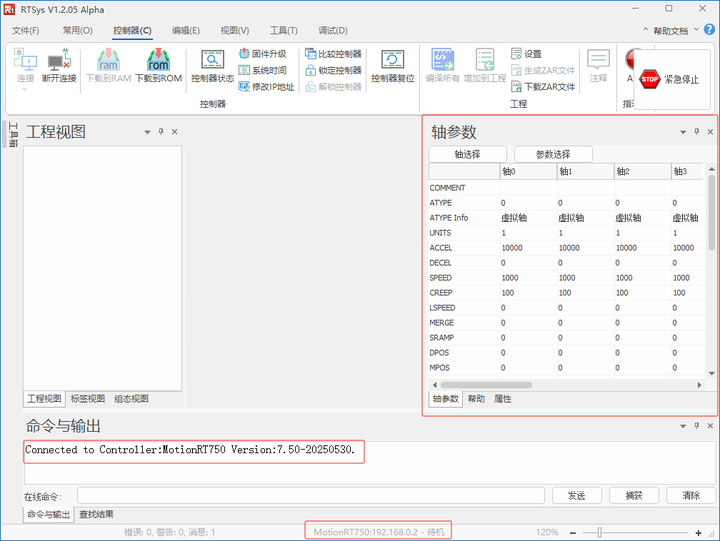Image resolution: width=720 pixels, height=541 pixels.
Task: Switch to 帮助 tab in axis panel
Action: point(476,399)
